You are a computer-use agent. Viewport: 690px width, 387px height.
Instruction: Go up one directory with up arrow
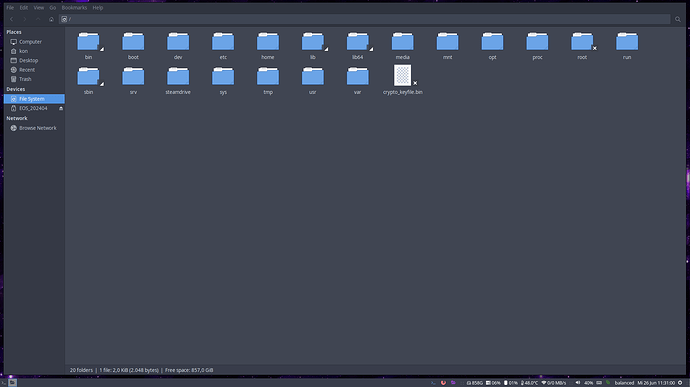coord(38,19)
